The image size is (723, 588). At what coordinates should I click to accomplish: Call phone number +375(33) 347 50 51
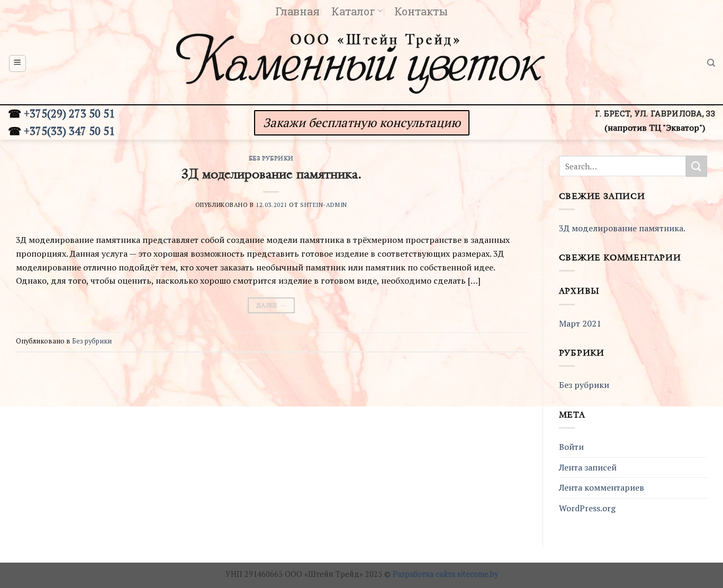click(x=69, y=131)
